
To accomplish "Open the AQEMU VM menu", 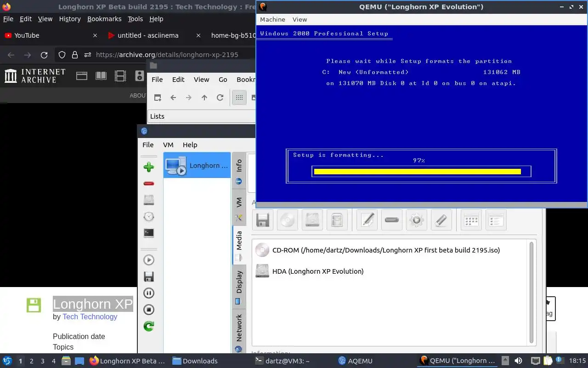I will 168,144.
